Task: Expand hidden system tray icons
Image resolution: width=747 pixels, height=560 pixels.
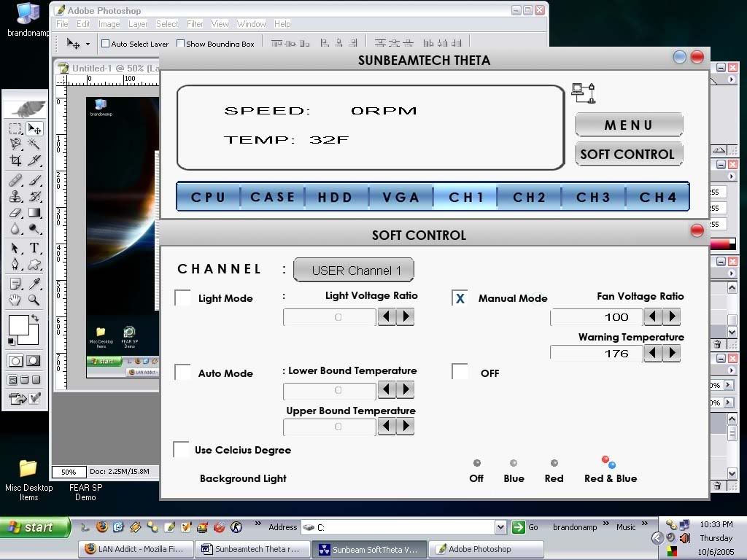Action: (x=657, y=538)
